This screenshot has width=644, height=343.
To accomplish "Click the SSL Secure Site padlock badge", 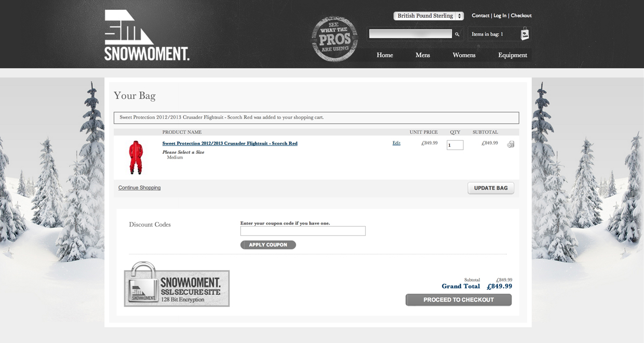I will pyautogui.click(x=177, y=284).
